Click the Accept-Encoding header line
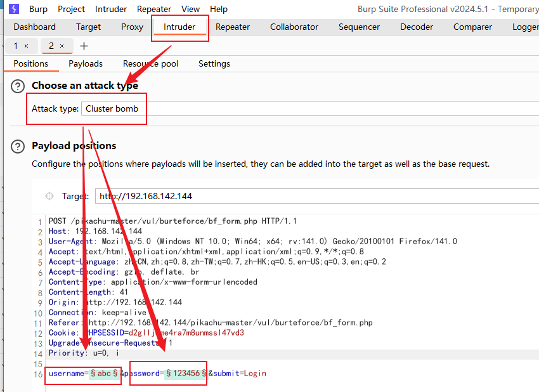 pyautogui.click(x=124, y=272)
